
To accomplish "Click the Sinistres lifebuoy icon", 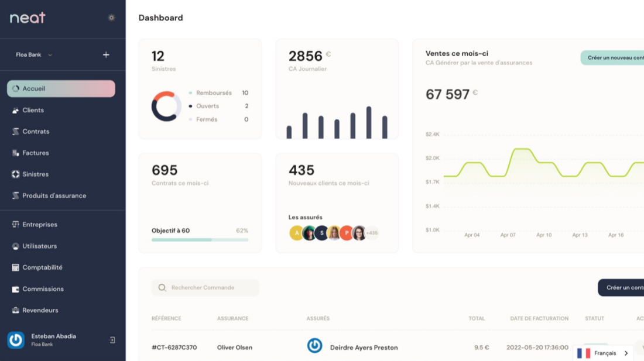I will [16, 174].
